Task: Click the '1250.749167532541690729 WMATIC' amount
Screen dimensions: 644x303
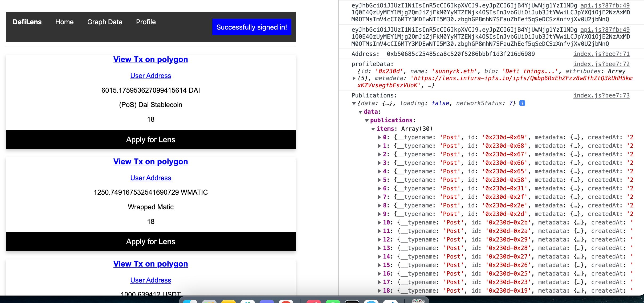Action: (151, 192)
